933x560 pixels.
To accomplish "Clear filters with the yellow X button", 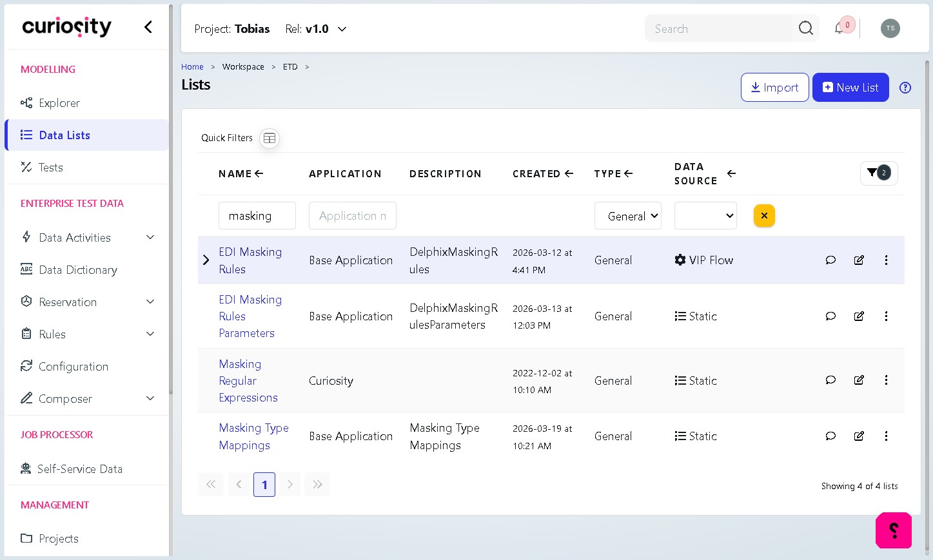I will [x=764, y=216].
